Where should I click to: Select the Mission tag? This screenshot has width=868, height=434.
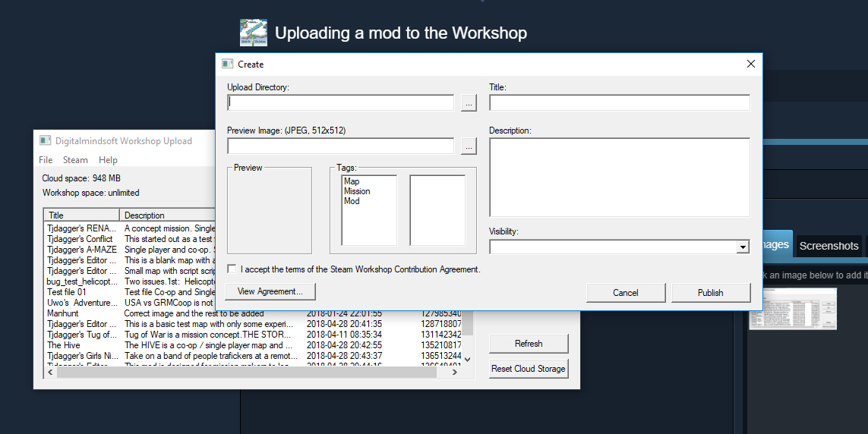[x=357, y=191]
